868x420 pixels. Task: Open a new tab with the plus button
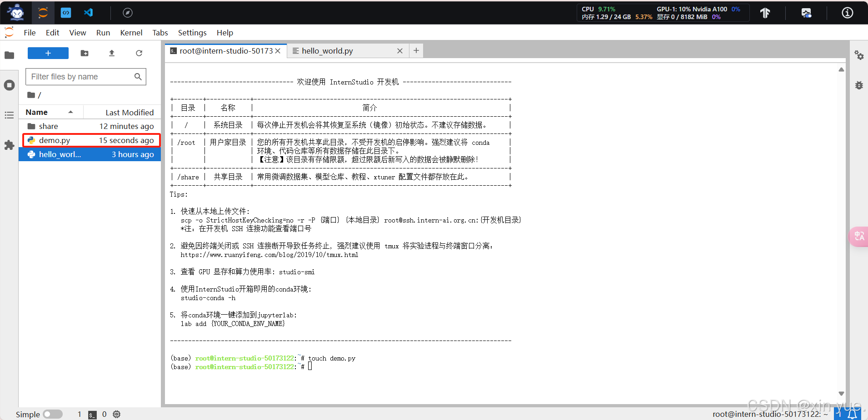[416, 50]
